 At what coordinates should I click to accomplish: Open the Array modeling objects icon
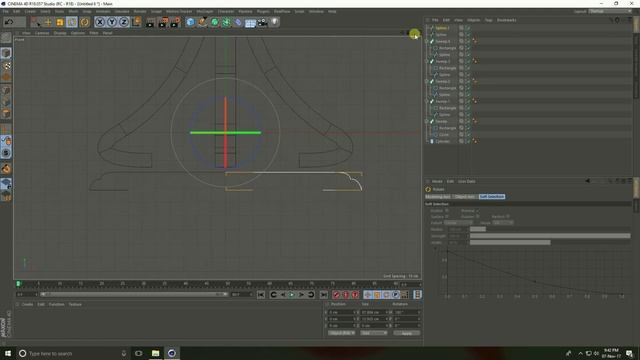(x=226, y=22)
